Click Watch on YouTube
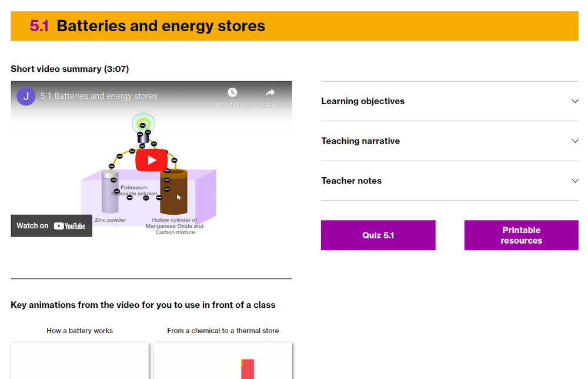The height and width of the screenshot is (379, 588). 51,225
